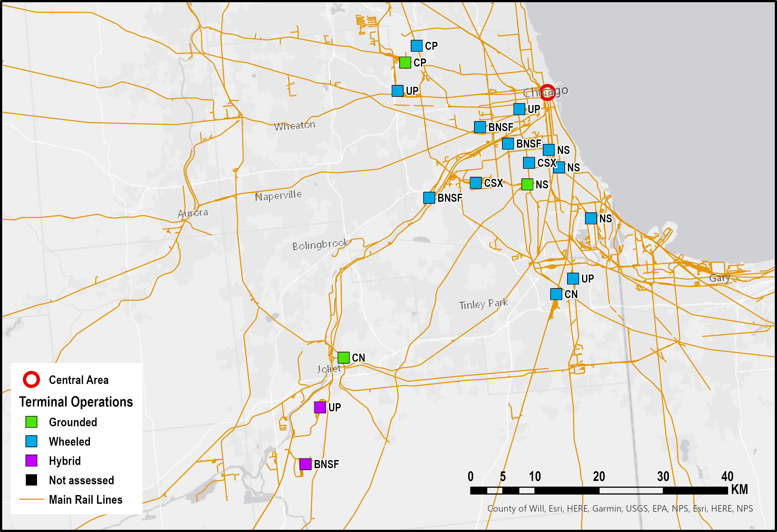The width and height of the screenshot is (777, 532).
Task: Click the UP marker directly above the CN wheeled marker
Action: tap(573, 279)
